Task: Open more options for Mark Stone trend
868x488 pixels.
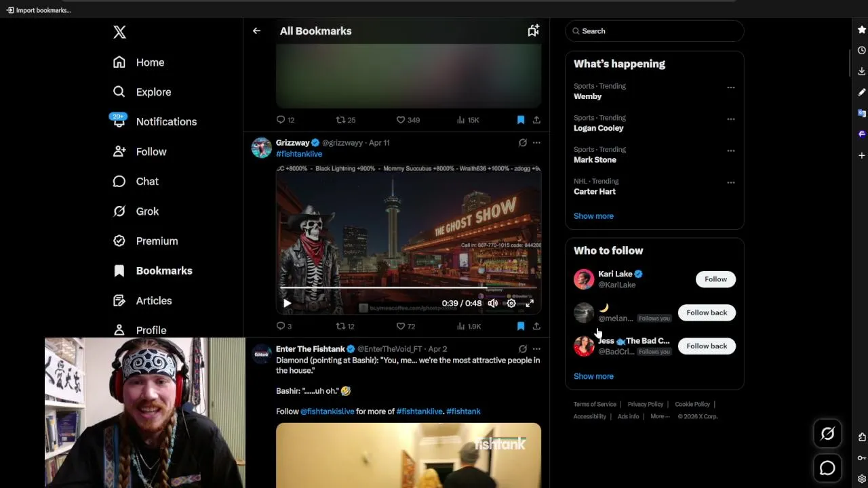Action: pyautogui.click(x=731, y=150)
